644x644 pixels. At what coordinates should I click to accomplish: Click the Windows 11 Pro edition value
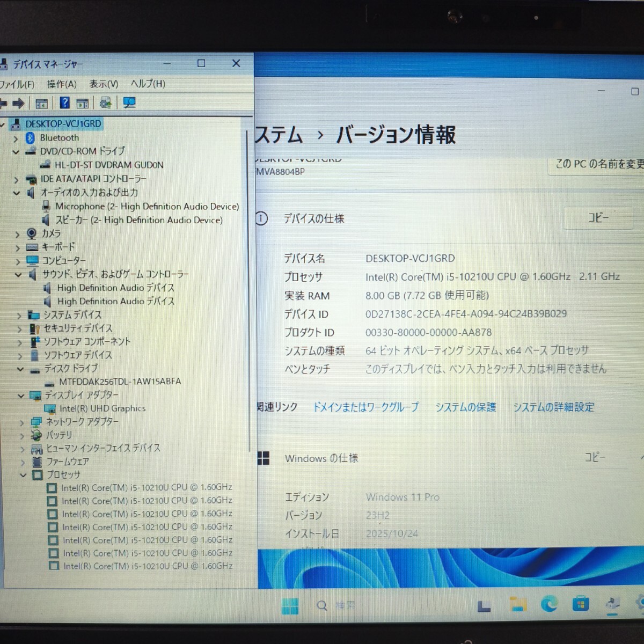(402, 497)
